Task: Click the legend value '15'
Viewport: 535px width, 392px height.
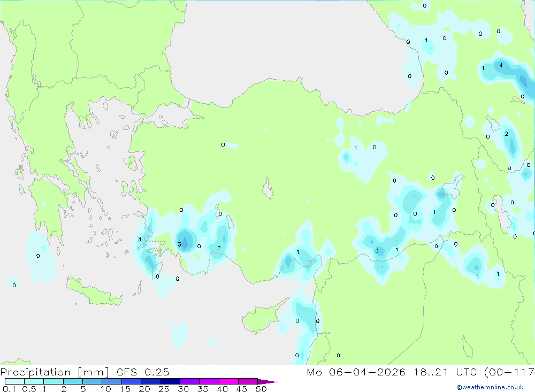Action: (125, 389)
